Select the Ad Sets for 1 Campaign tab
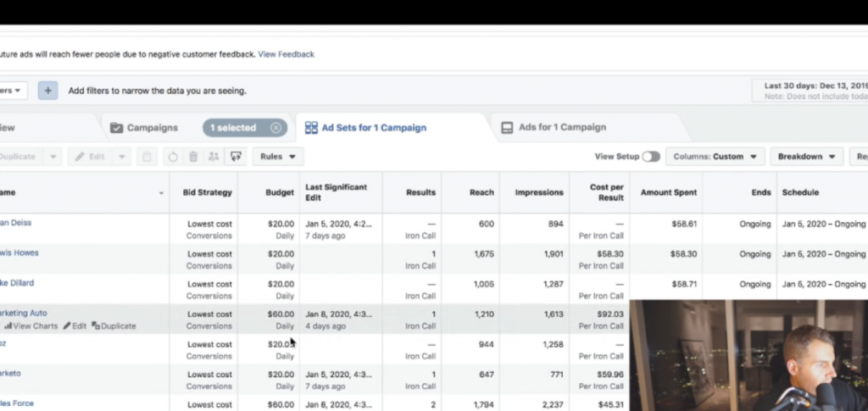 coord(366,128)
